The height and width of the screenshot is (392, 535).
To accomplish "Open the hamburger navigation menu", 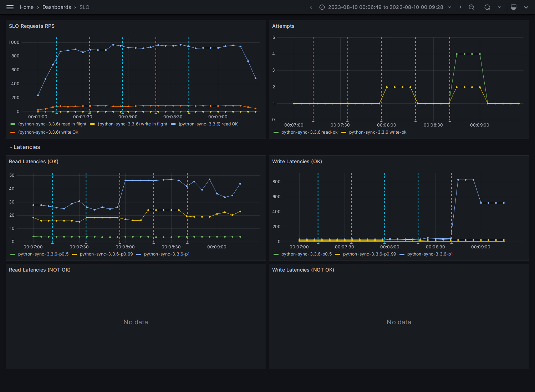I will (10, 7).
